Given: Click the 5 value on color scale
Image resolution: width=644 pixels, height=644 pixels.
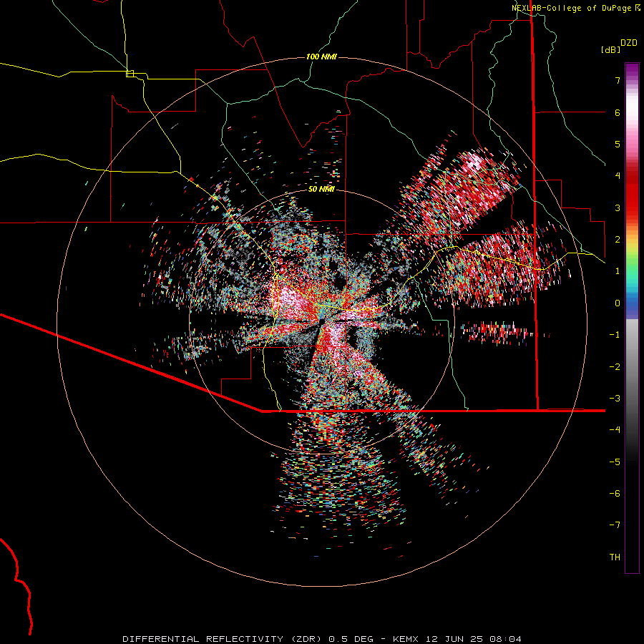Looking at the screenshot, I should [618, 144].
